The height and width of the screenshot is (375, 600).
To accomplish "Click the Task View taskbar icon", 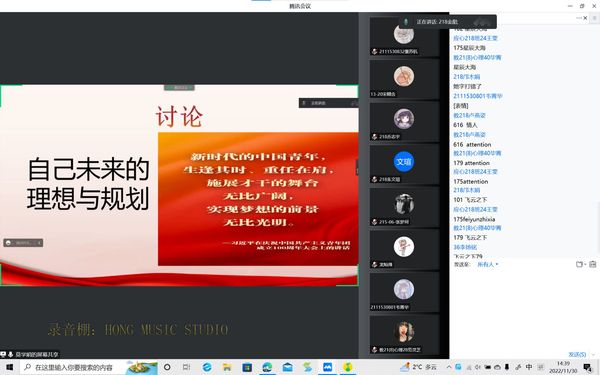I will 186,367.
